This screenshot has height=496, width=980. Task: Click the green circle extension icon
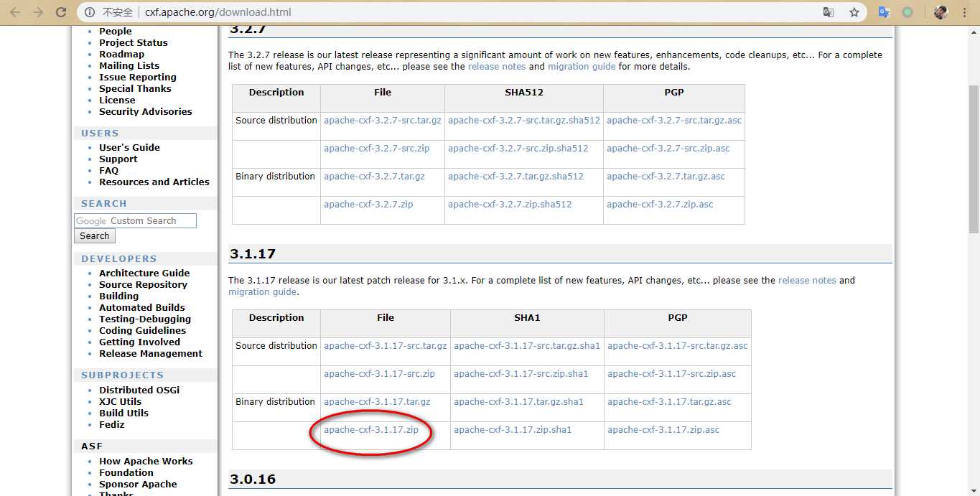click(908, 12)
